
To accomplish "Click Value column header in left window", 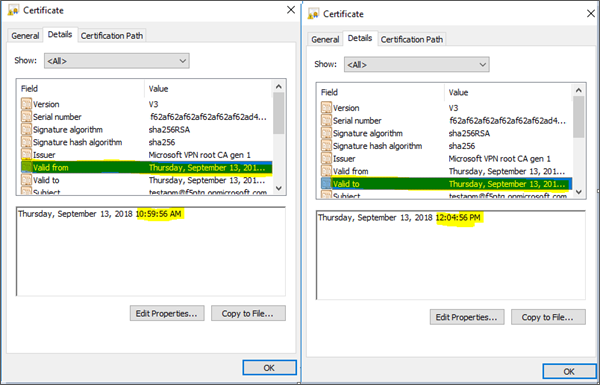I will [x=209, y=89].
